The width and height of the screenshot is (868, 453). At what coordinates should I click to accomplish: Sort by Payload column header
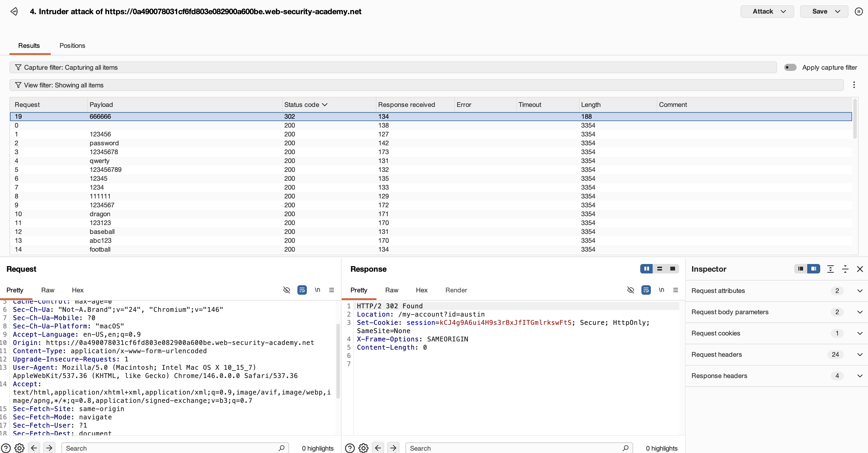[x=185, y=105]
